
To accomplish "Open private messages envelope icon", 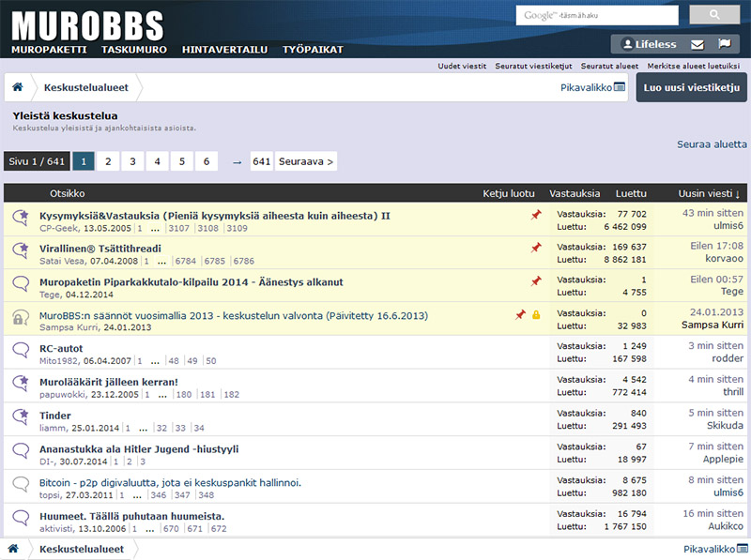I will coord(697,44).
